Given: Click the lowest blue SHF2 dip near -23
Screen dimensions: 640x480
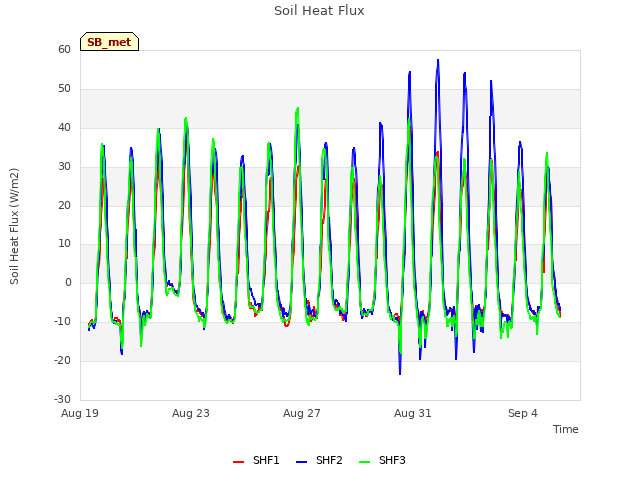Looking at the screenshot, I should click(x=400, y=373).
